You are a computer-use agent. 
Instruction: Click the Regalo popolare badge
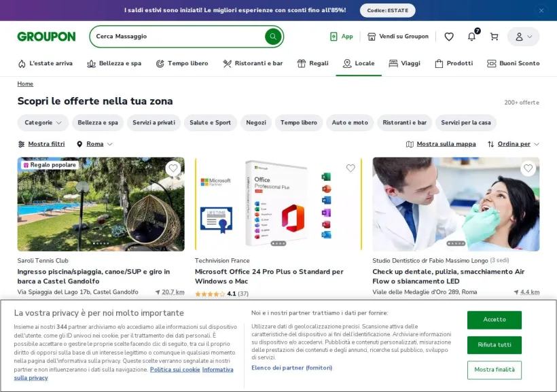(50, 165)
